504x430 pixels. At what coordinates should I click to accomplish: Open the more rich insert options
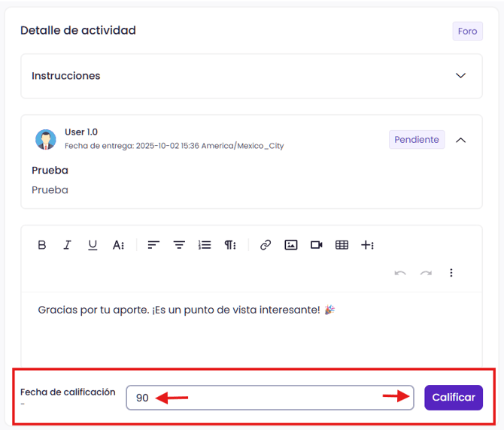point(368,245)
